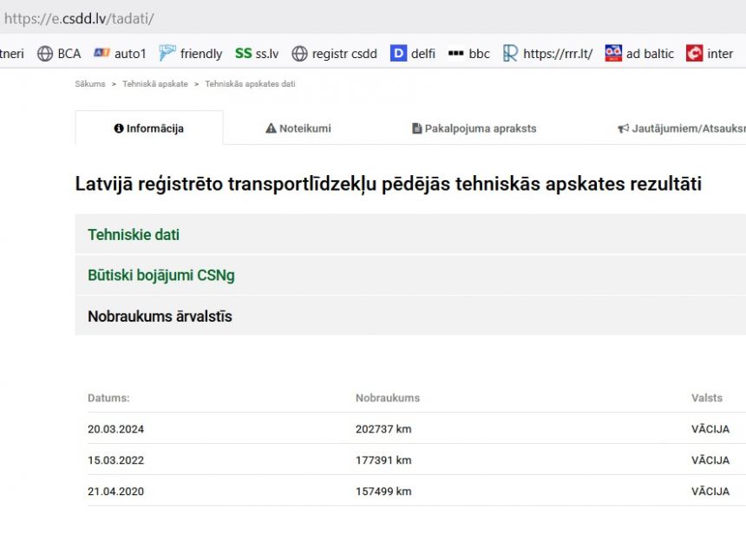Select VĀCIJA in the 15.03.2022 row
746x560 pixels.
(x=710, y=459)
